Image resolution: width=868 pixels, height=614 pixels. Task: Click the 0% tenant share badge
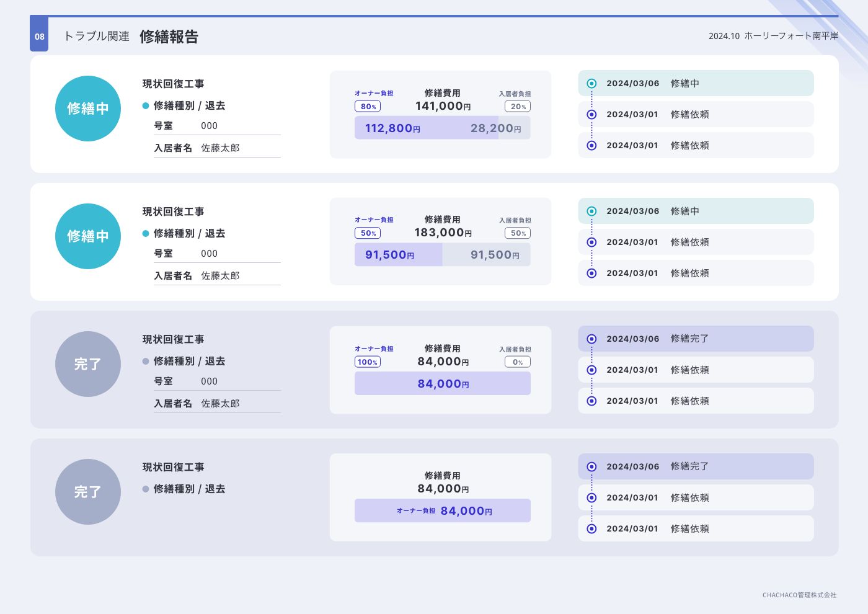[x=518, y=362]
